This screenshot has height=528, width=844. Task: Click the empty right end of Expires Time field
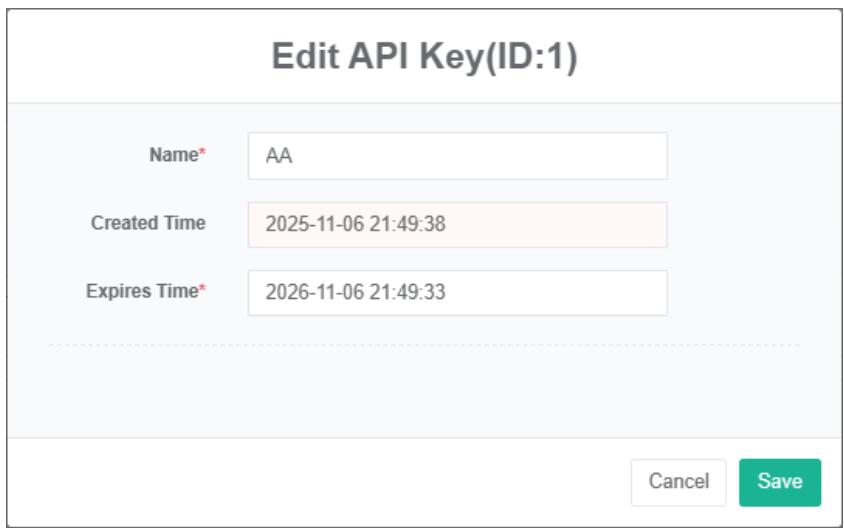600,293
